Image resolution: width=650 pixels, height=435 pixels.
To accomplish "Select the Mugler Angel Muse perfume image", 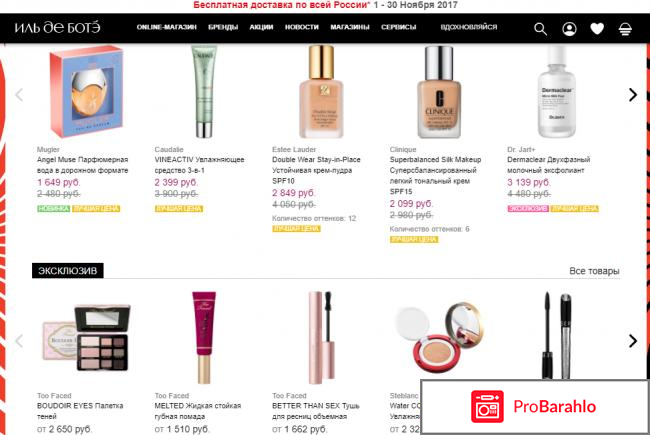I will (87, 91).
